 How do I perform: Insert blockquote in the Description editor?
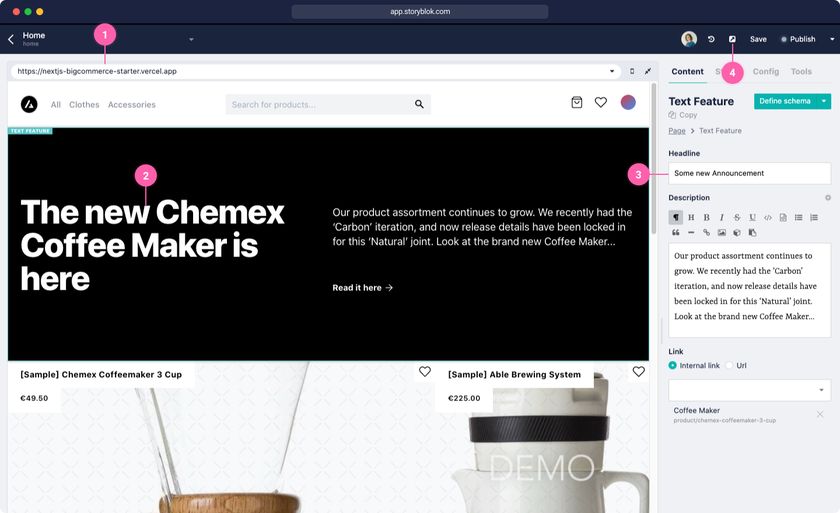676,232
